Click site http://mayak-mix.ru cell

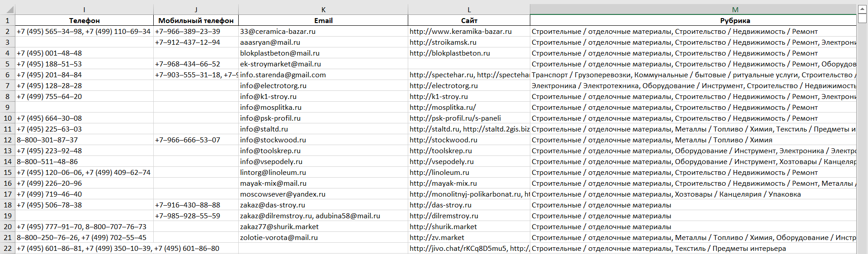click(469, 183)
